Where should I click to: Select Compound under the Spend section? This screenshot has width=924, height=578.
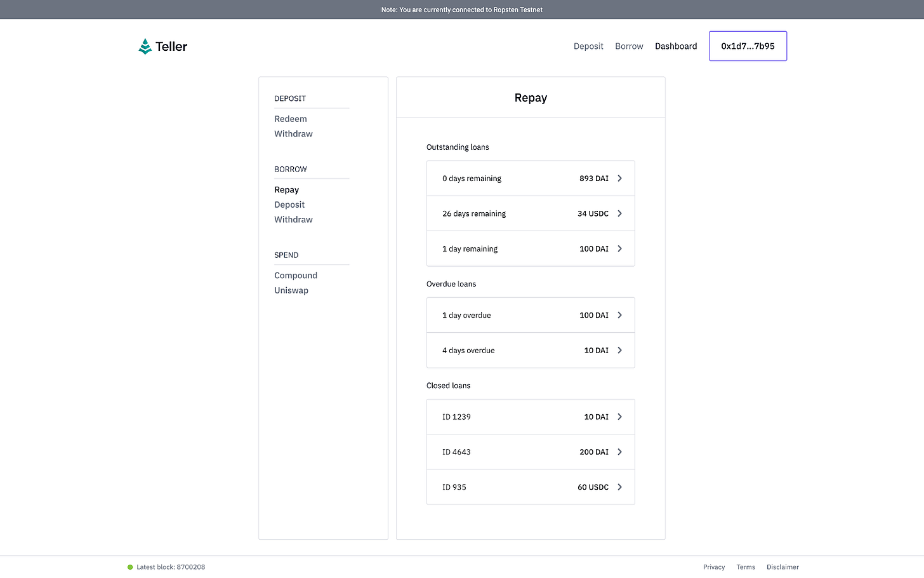pyautogui.click(x=296, y=276)
